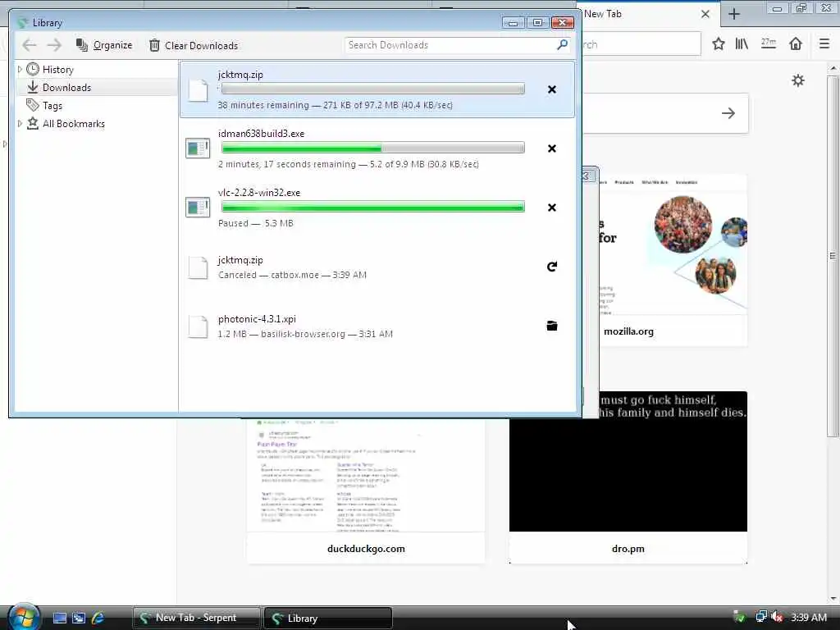Click Clear Downloads button

pos(194,46)
